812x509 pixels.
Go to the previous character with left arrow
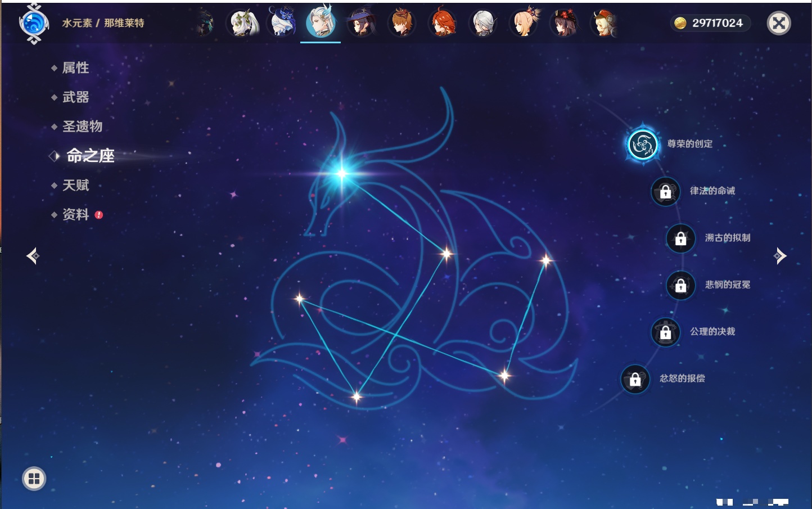coord(33,256)
